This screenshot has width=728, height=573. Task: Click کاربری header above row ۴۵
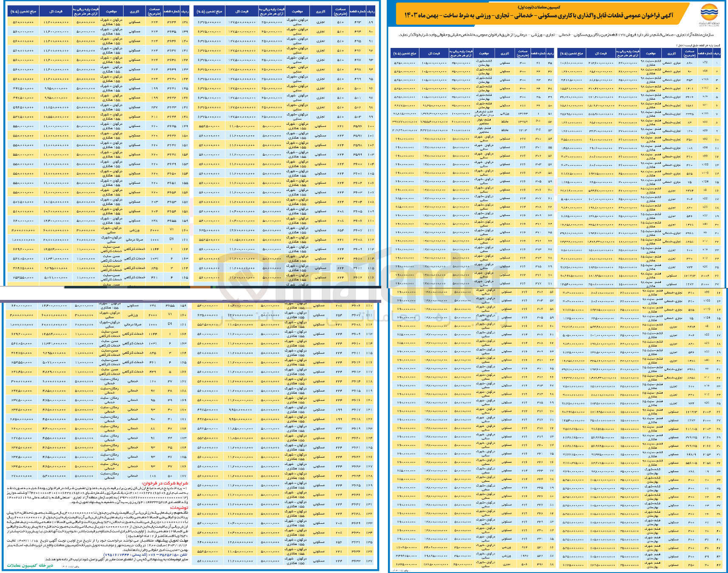(x=505, y=53)
